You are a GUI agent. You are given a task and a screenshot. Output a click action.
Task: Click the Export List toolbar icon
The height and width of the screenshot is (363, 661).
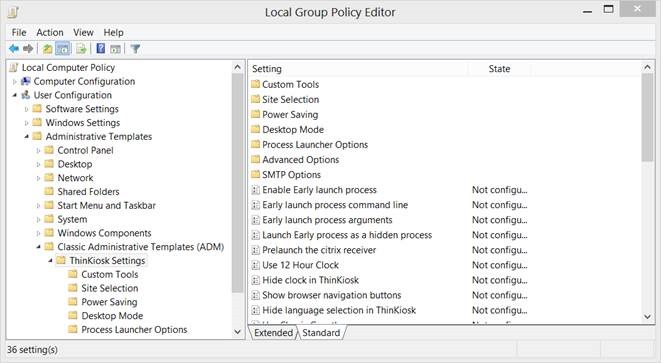click(81, 49)
